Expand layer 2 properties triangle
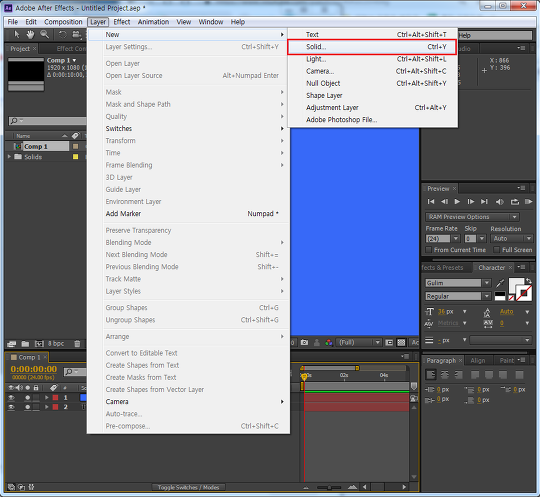This screenshot has height=497, width=540. point(47,407)
